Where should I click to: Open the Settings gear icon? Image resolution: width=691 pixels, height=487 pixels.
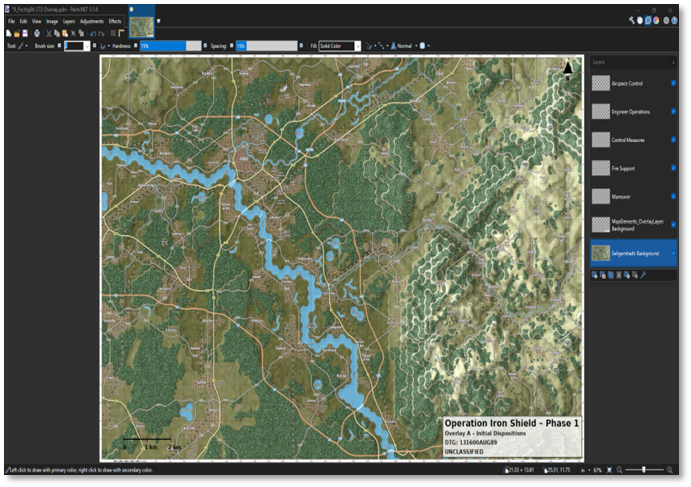[668, 20]
